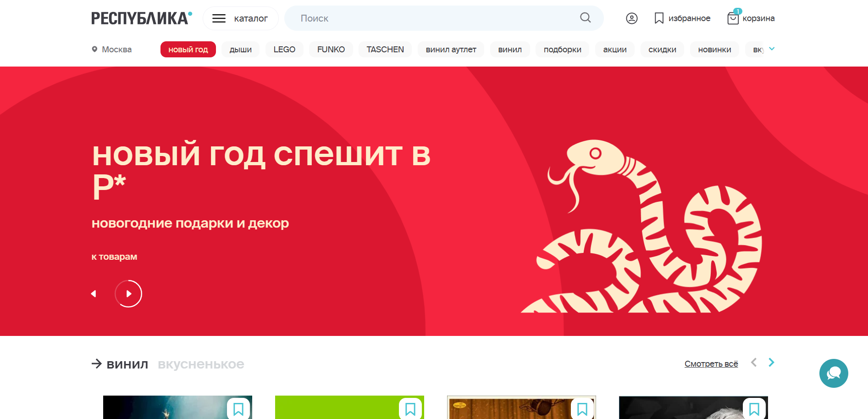Click the Смотреть всё link
Viewport: 868px width, 419px height.
pos(711,364)
